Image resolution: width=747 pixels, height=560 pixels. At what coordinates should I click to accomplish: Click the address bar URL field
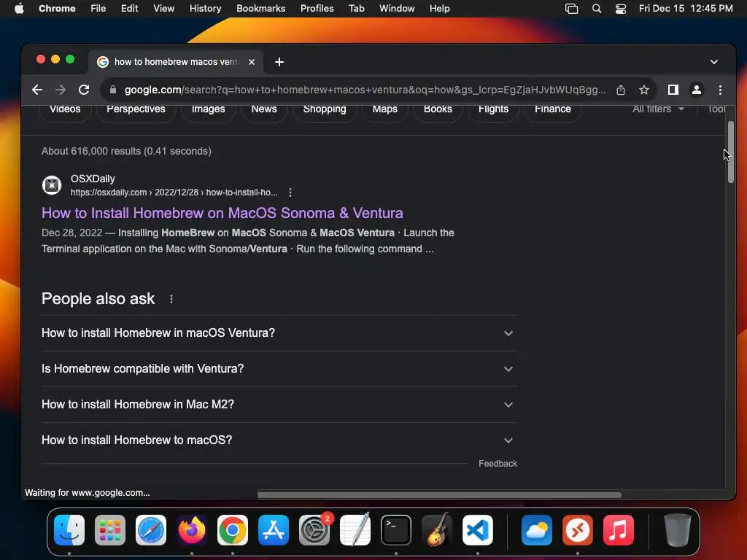365,90
